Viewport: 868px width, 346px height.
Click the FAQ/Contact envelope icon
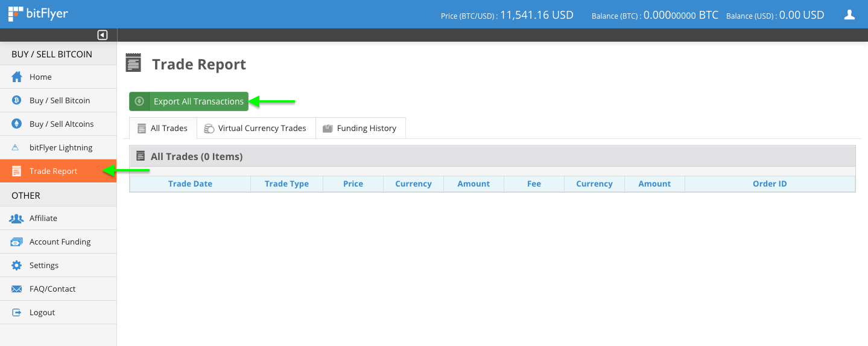click(17, 289)
